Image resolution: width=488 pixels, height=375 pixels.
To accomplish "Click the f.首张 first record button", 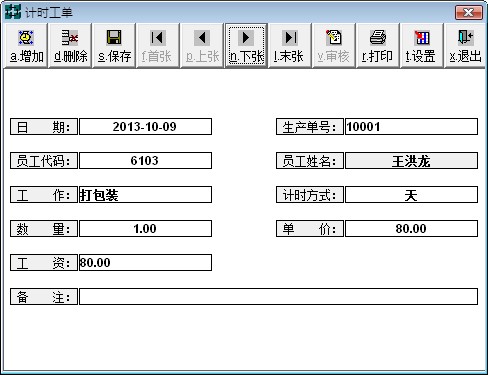I will 158,46.
